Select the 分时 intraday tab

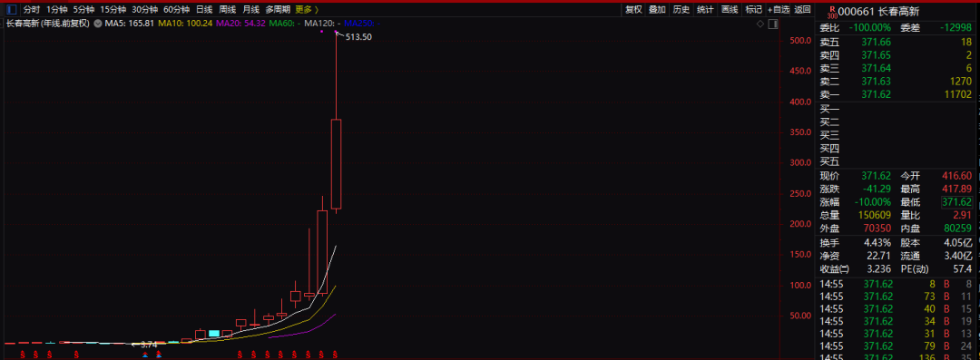(31, 9)
